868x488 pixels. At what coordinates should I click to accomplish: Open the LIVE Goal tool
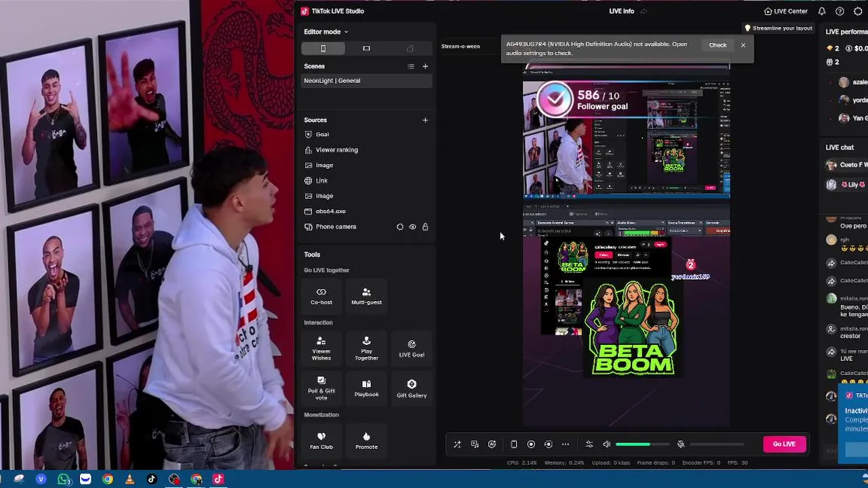(x=412, y=348)
